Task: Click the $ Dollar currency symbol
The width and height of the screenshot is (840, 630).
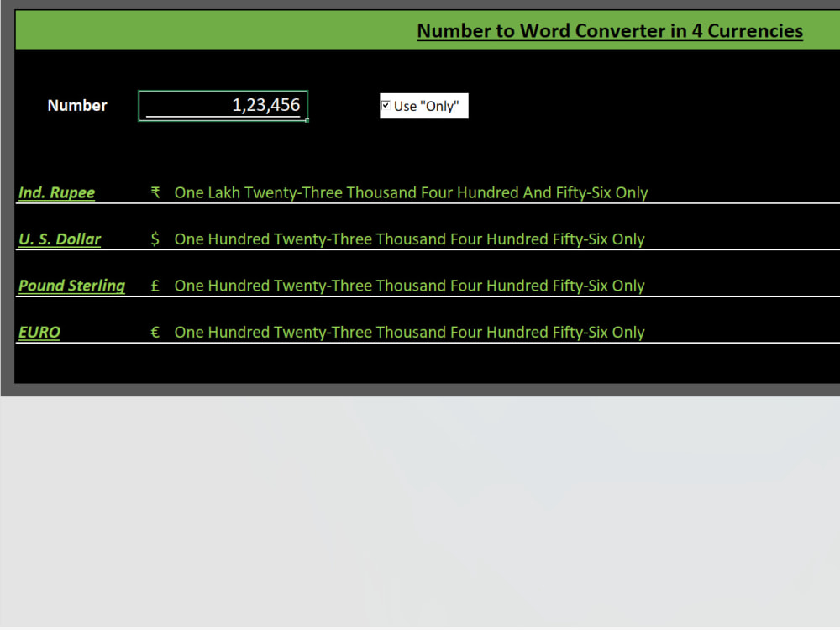Action: 155,239
